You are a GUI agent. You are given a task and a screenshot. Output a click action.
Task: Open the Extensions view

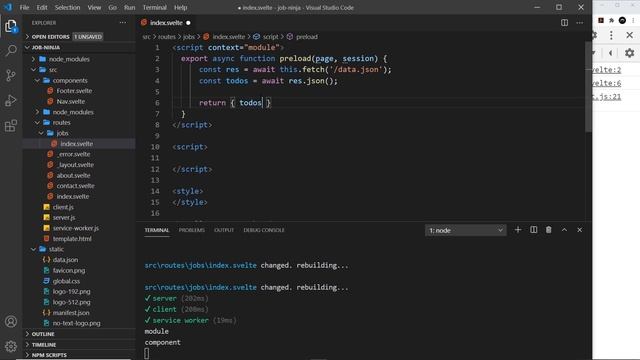tap(11, 125)
